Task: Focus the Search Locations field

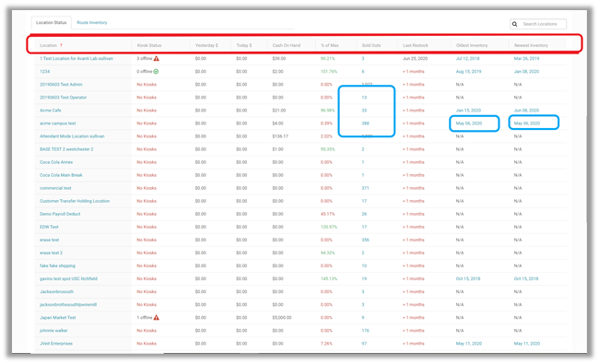Action: tap(540, 24)
